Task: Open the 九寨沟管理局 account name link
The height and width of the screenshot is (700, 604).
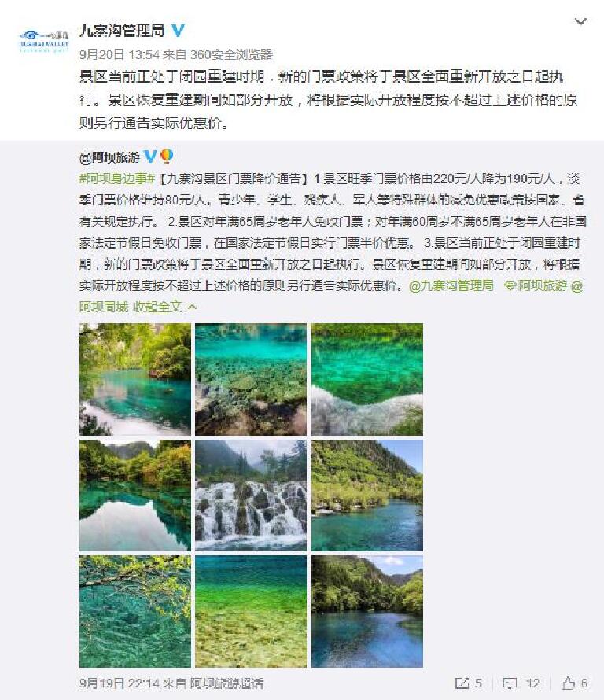Action: pos(122,31)
